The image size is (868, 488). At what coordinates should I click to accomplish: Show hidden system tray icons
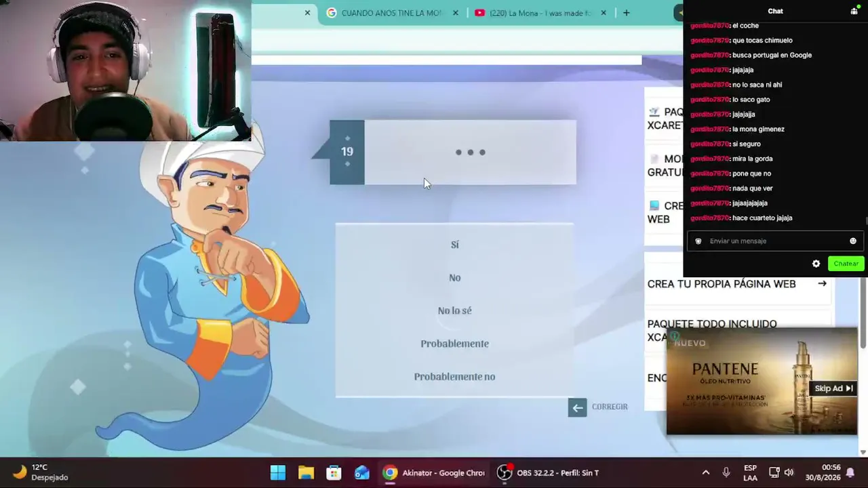pyautogui.click(x=705, y=472)
